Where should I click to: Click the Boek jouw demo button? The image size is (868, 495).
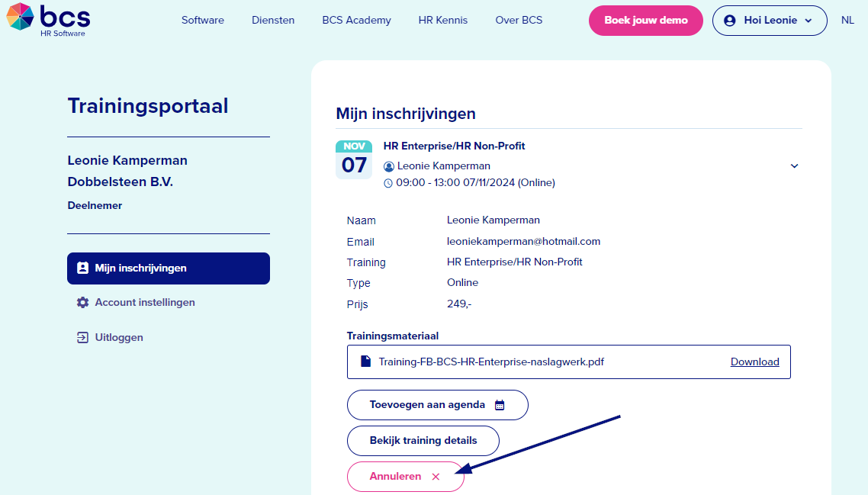pos(646,21)
